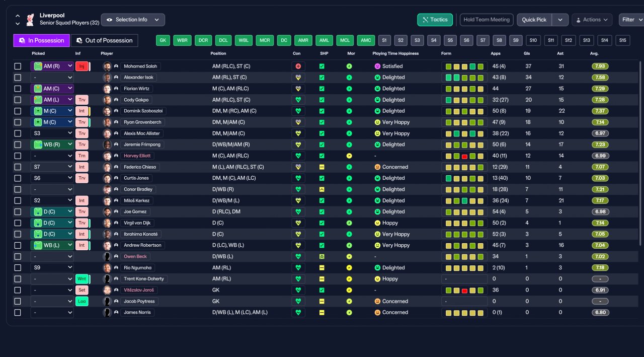Click Virgil van Dijk's green heart condition icon

pos(298,223)
